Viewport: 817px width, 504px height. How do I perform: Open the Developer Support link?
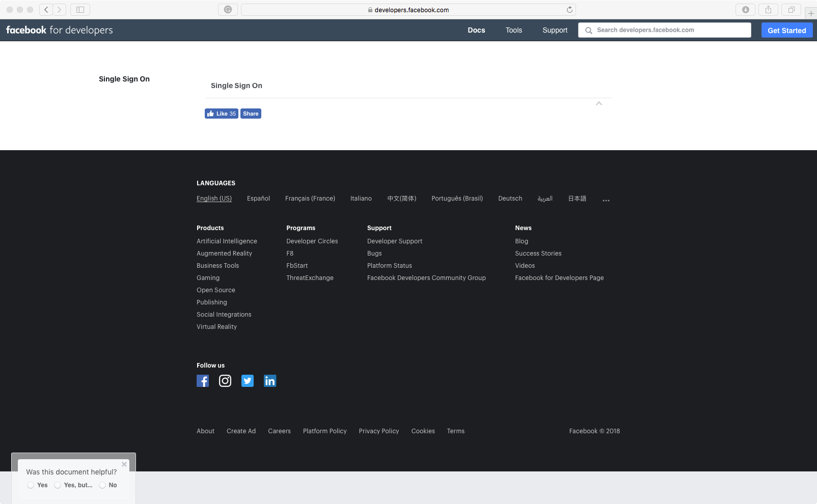[x=395, y=241]
